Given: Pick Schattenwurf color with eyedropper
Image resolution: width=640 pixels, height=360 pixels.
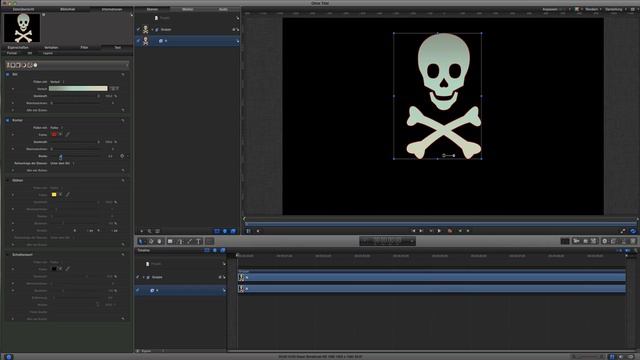Looking at the screenshot, I should [67, 269].
